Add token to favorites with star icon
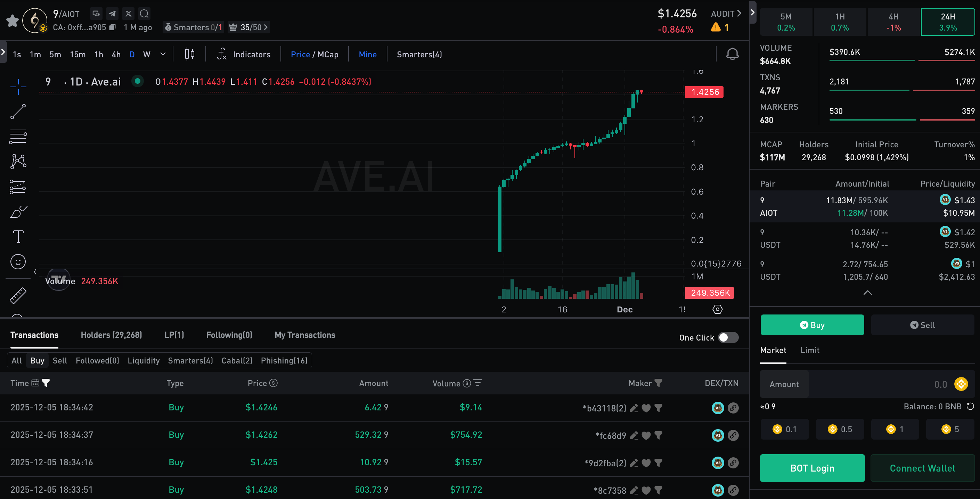The width and height of the screenshot is (980, 499). (13, 21)
